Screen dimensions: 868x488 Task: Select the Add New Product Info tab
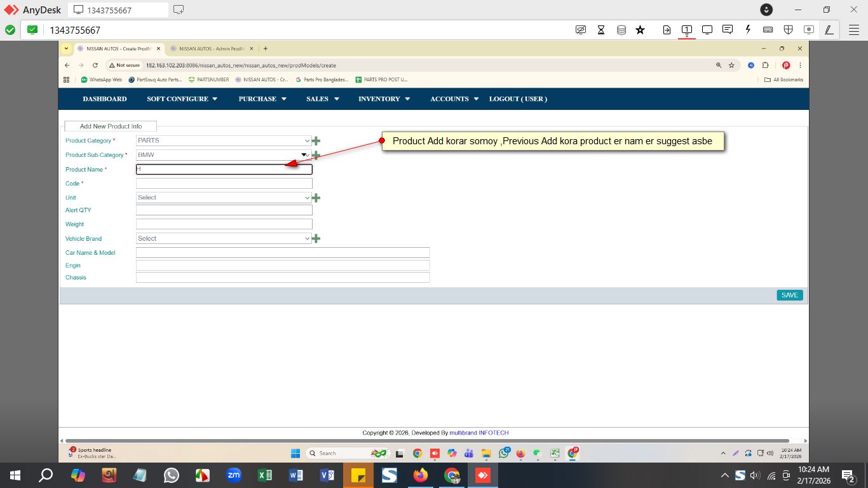pos(111,126)
